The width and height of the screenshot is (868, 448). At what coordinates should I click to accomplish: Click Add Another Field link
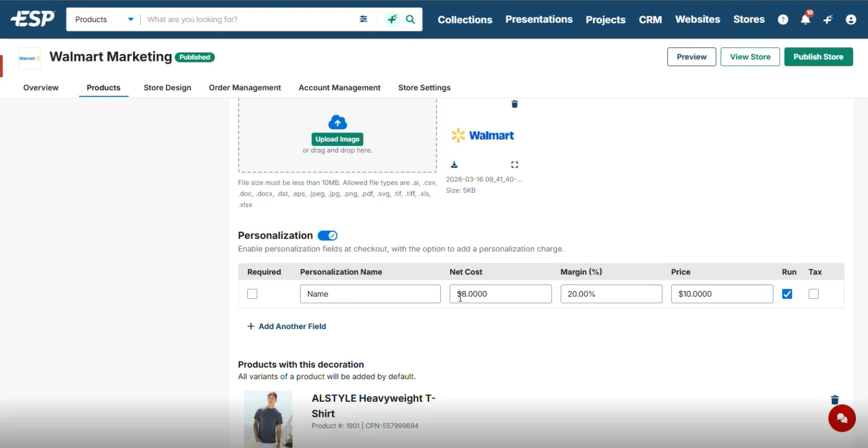286,326
